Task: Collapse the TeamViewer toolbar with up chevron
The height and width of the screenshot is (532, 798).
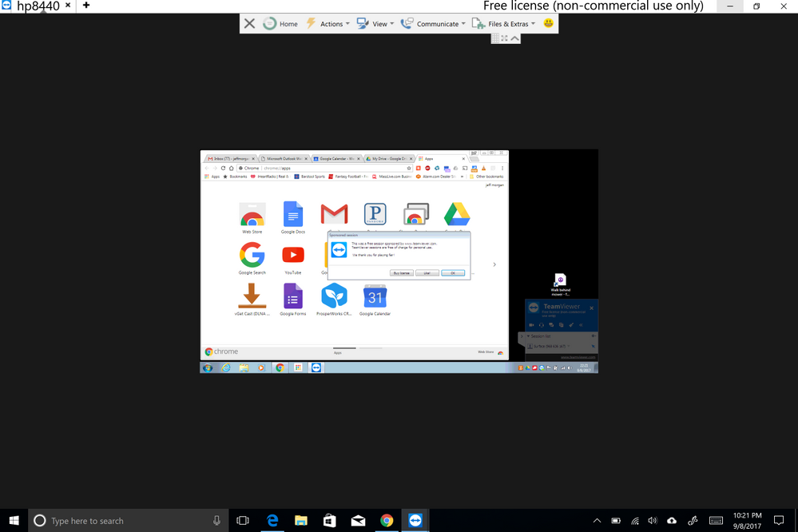Action: click(x=515, y=38)
